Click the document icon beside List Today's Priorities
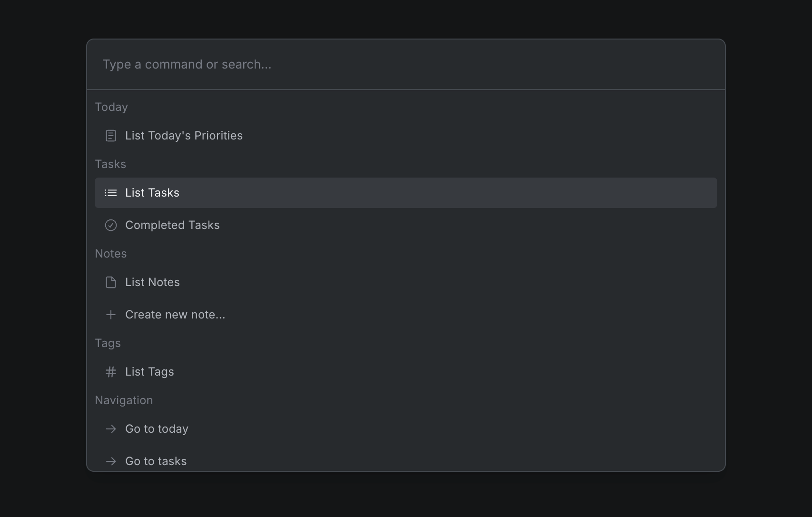The width and height of the screenshot is (812, 517). pos(111,136)
